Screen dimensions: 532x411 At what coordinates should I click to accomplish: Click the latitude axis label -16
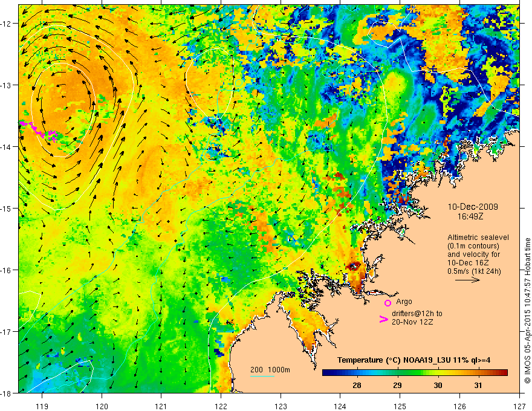coord(6,270)
